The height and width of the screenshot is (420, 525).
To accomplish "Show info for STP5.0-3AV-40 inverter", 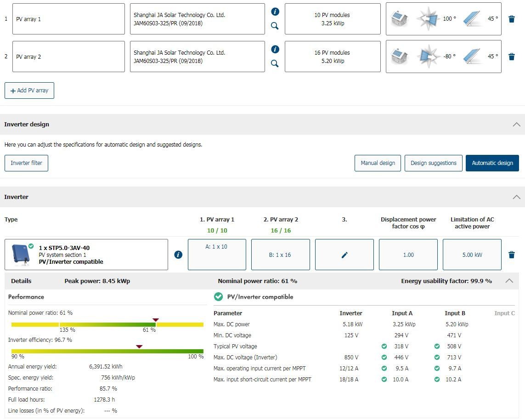I will (x=178, y=255).
